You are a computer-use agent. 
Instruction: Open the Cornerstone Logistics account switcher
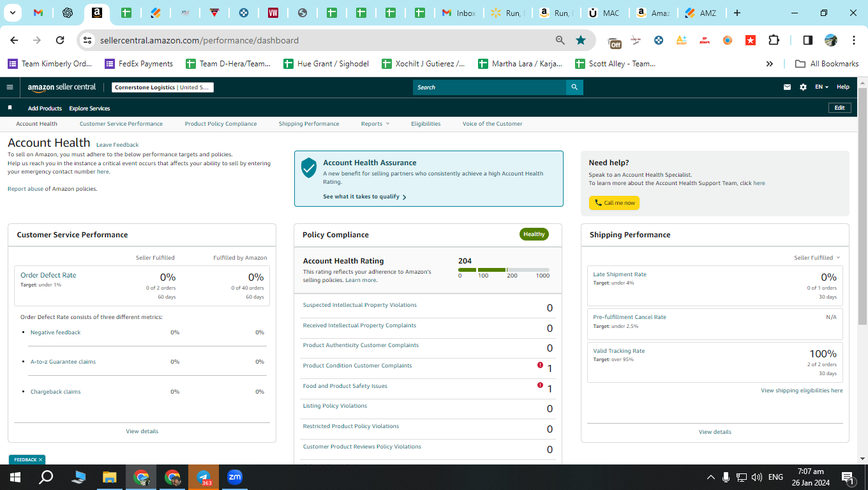[163, 87]
